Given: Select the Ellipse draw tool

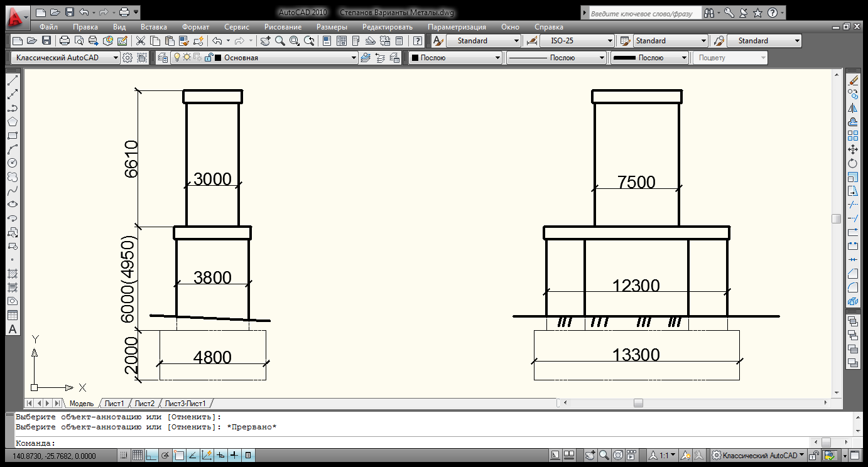Looking at the screenshot, I should [x=12, y=204].
